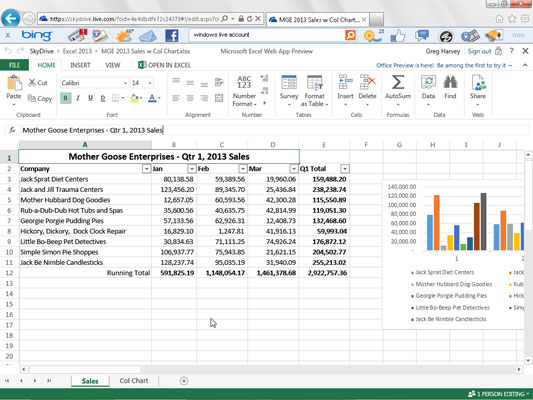
Task: Toggle Wrap Text
Action: [x=219, y=82]
